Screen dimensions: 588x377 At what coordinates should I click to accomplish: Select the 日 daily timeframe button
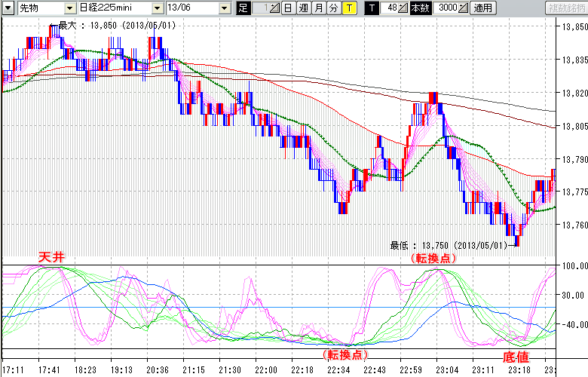point(289,8)
